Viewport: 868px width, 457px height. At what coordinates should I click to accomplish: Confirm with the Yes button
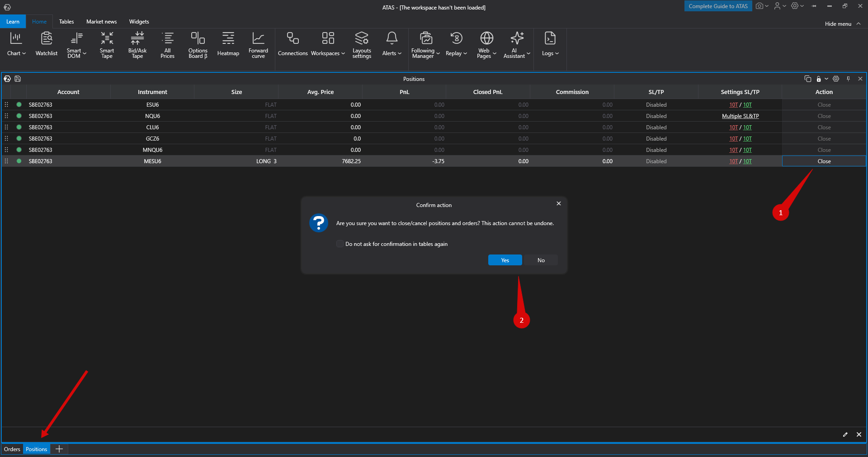point(505,260)
